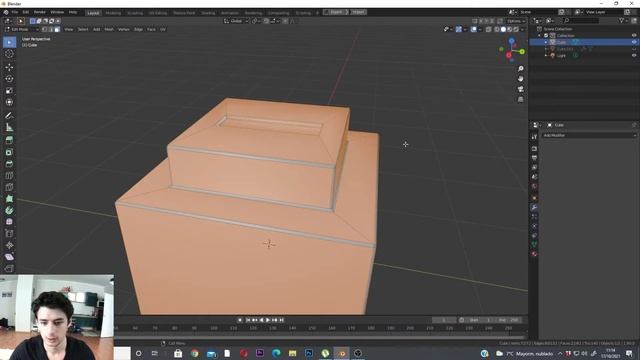Choose the Move tool
The width and height of the screenshot is (640, 360).
9,67
